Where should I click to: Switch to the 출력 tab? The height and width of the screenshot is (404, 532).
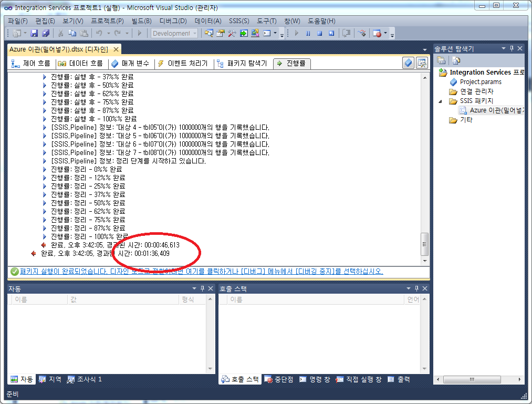(399, 379)
